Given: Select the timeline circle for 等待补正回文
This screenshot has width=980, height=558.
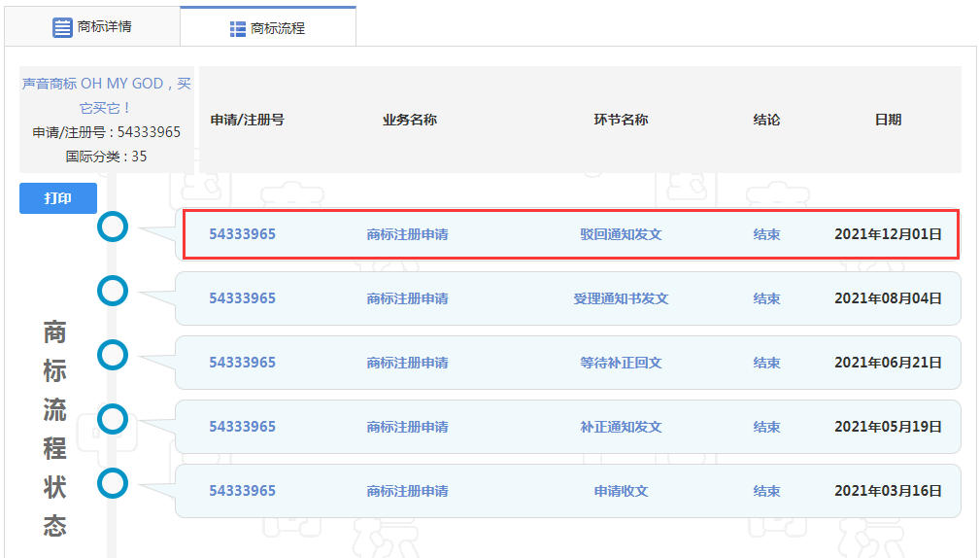Looking at the screenshot, I should tap(114, 355).
